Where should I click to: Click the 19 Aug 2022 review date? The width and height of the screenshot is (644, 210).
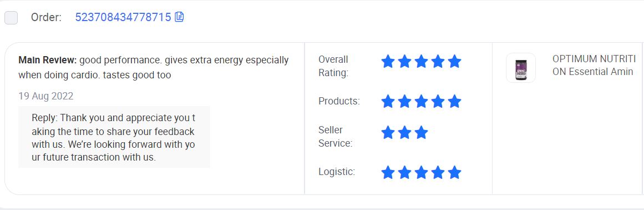[x=46, y=96]
